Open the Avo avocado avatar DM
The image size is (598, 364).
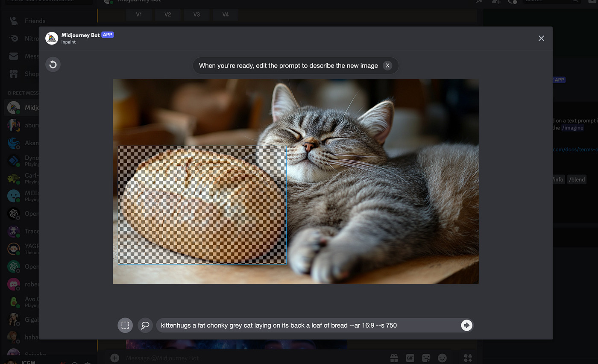coord(22,302)
